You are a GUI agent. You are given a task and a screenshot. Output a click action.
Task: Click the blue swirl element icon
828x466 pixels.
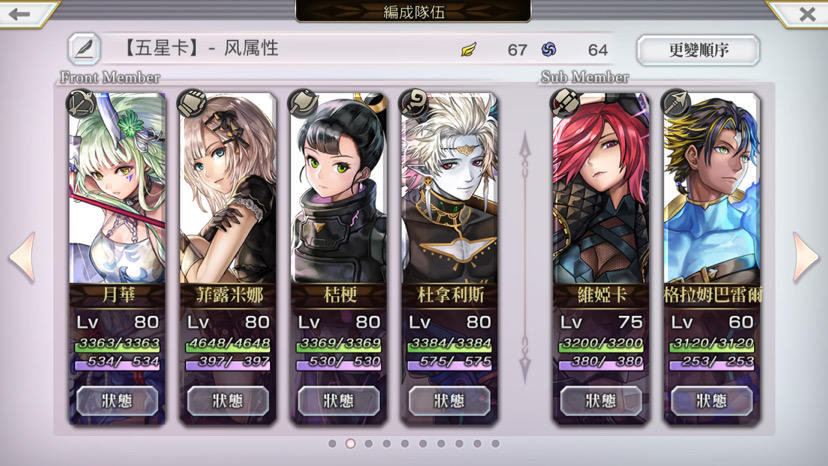(549, 50)
